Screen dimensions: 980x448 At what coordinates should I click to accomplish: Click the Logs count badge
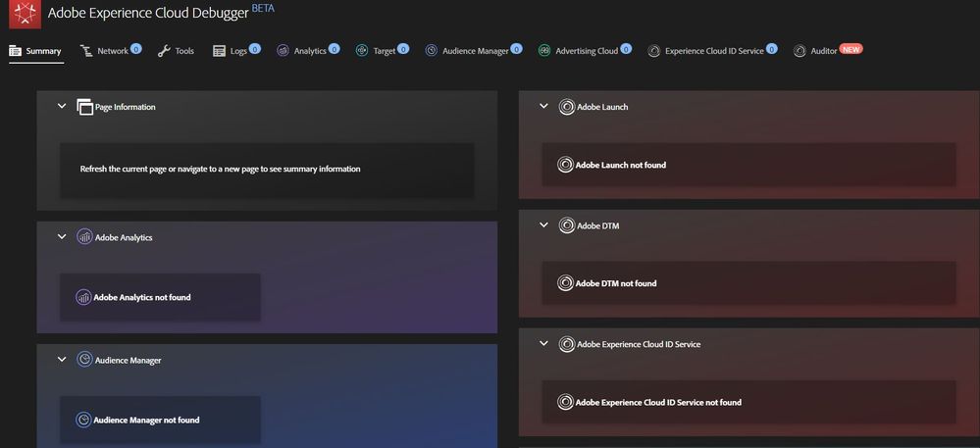255,48
